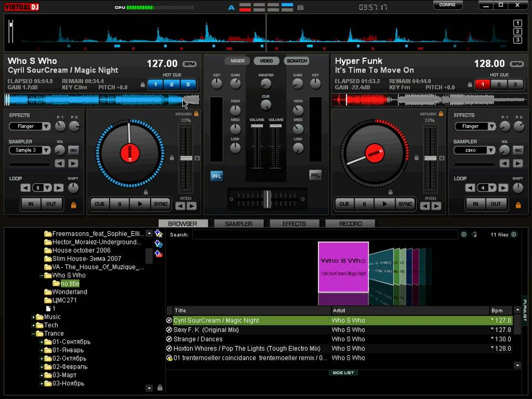532x399 pixels.
Task: Set left deck loop OUT point
Action: 51,204
